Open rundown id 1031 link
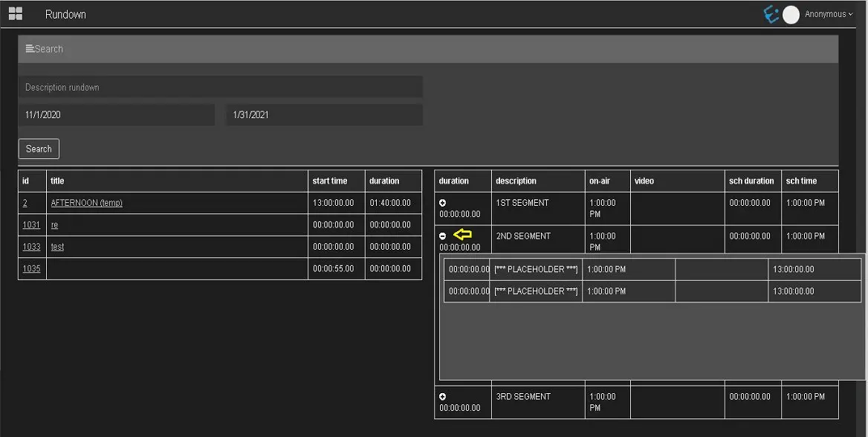Screen dimensions: 868x437 (x=31, y=225)
